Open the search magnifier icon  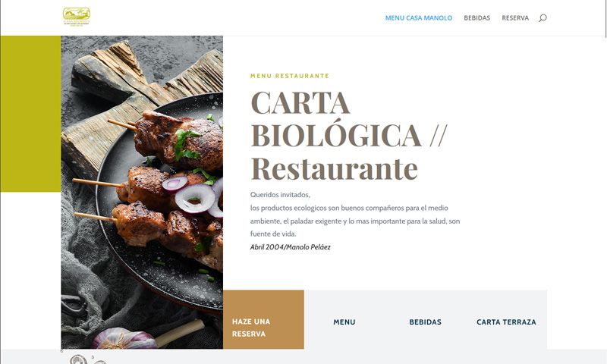pyautogui.click(x=543, y=17)
